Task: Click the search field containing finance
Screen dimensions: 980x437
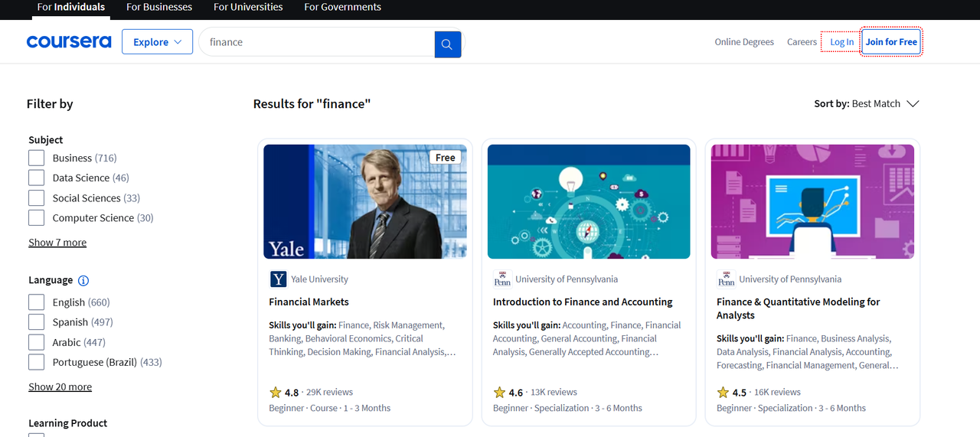Action: tap(316, 42)
